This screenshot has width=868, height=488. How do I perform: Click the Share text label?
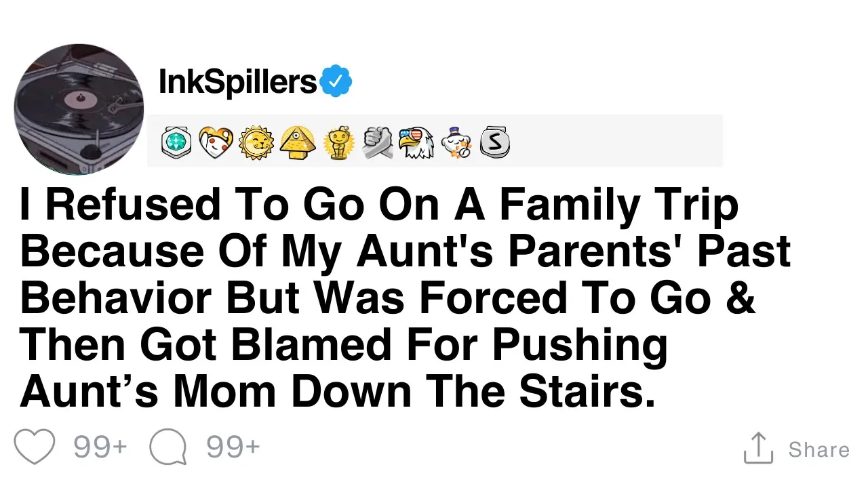click(x=818, y=449)
